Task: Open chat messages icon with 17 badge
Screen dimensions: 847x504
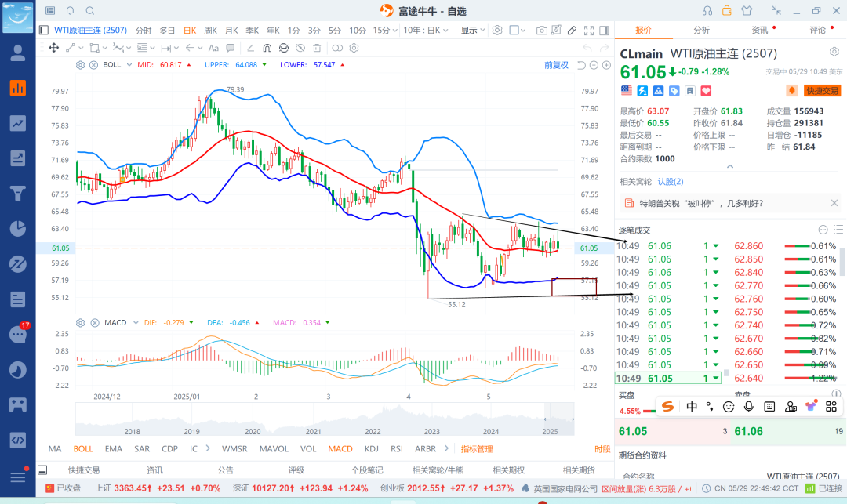Action: [x=18, y=333]
